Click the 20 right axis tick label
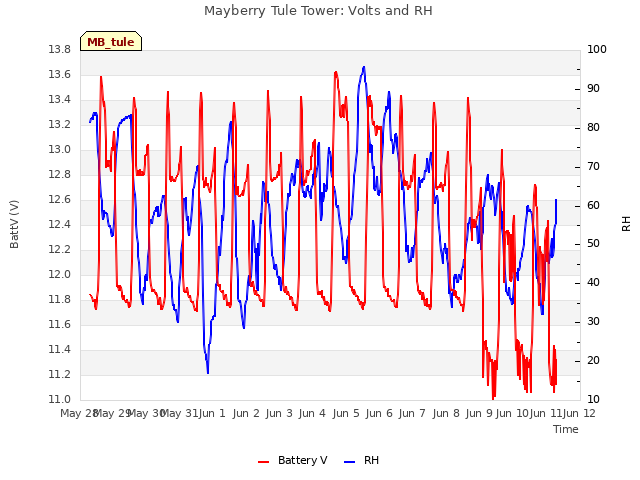 pyautogui.click(x=593, y=360)
